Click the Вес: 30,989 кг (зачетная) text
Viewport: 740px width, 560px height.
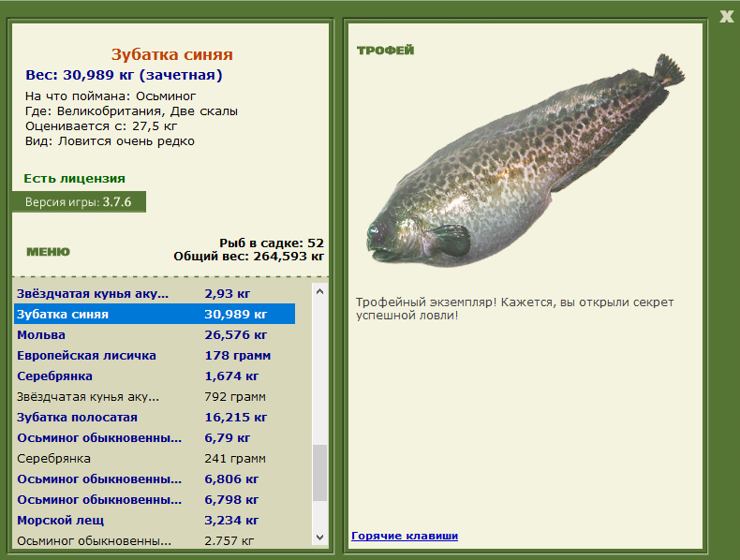coord(124,75)
